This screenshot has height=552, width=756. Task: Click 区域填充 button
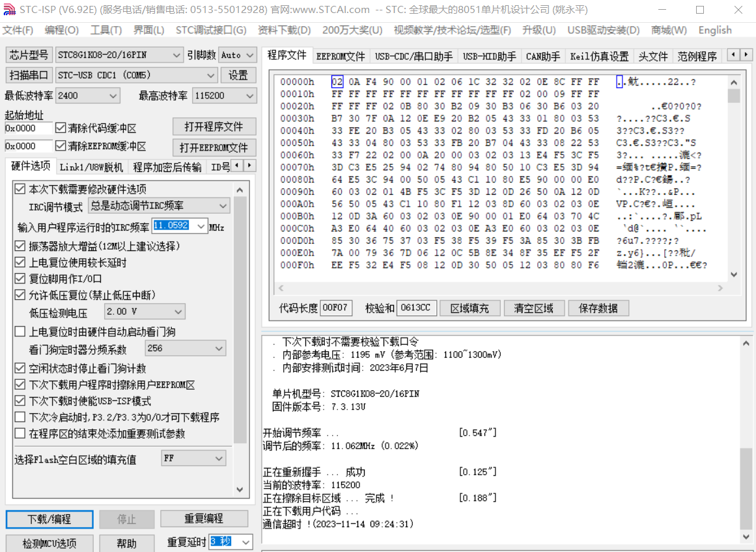coord(469,308)
